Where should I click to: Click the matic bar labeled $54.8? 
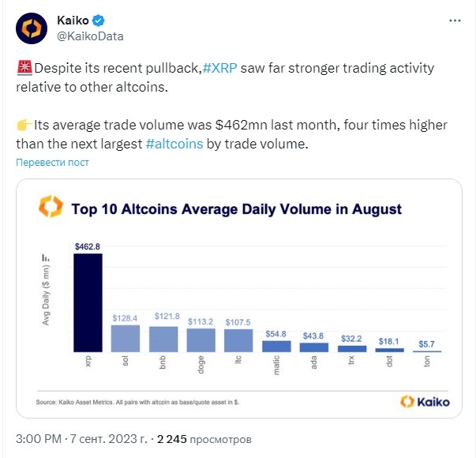click(277, 346)
